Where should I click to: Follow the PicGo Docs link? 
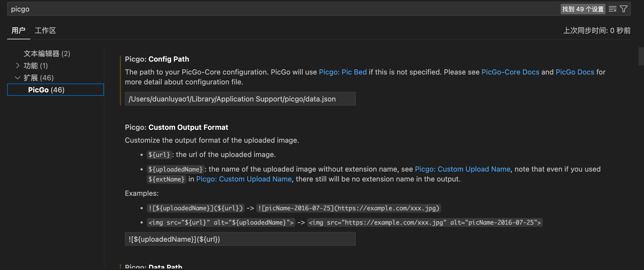(x=575, y=72)
